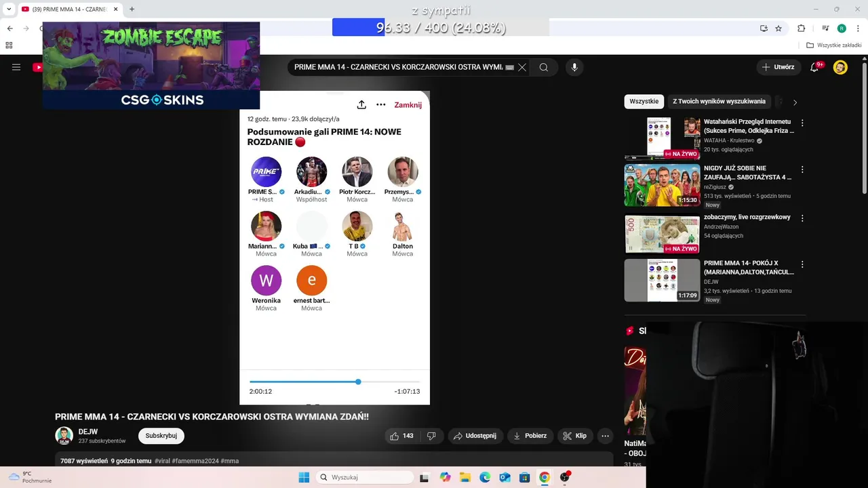
Task: Start voice search with the microphone
Action: 574,67
